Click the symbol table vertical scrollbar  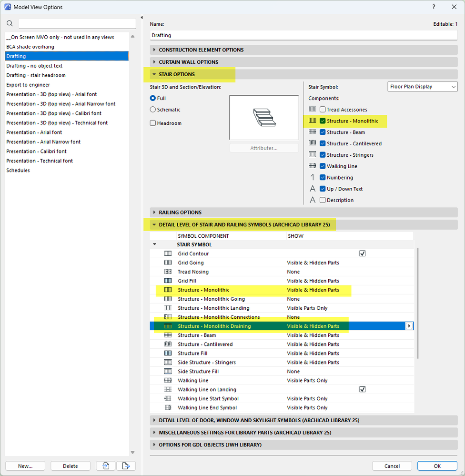(x=418, y=303)
